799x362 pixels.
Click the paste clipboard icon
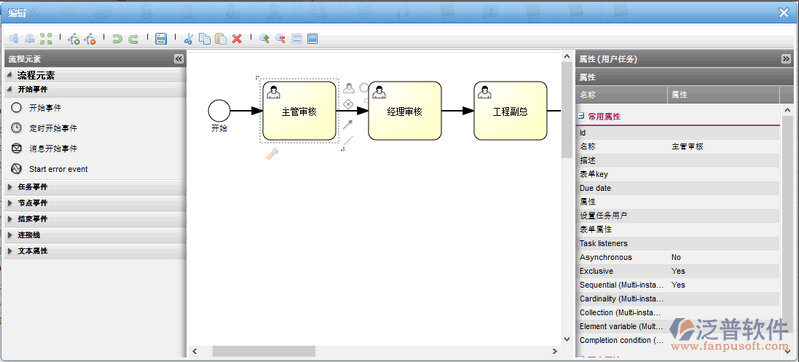tap(221, 38)
